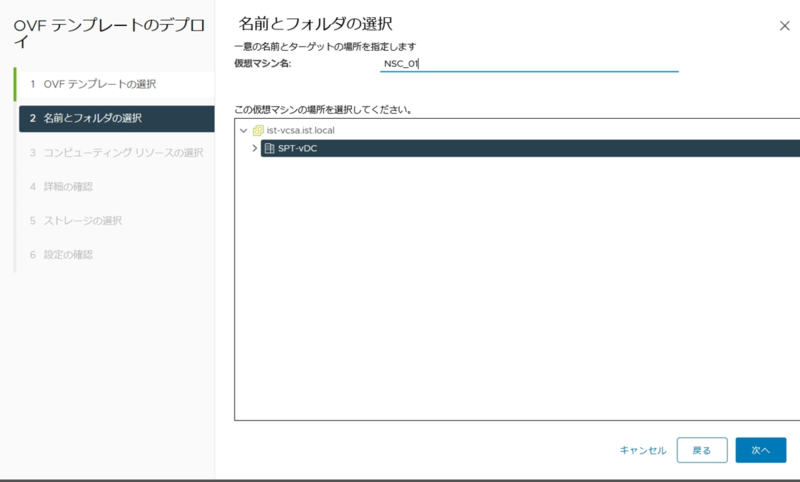
Task: Select ist-vcsa.ist.local in the location tree
Action: 301,131
